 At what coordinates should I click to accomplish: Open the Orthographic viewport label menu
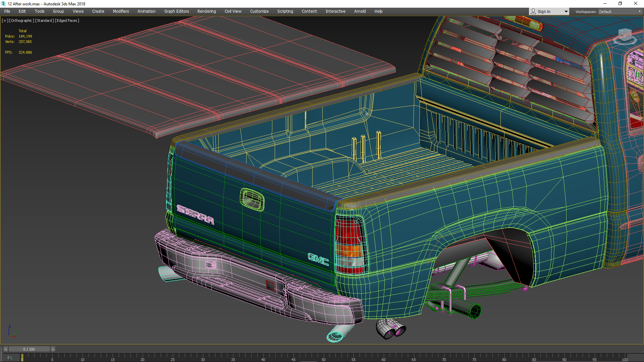tap(21, 20)
